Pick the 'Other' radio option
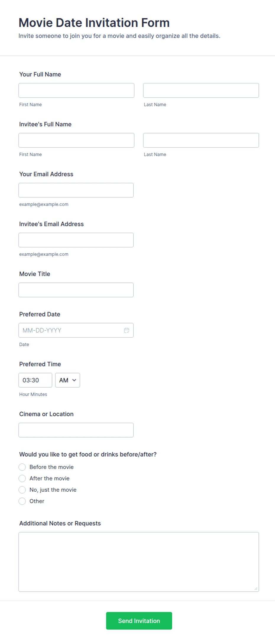This screenshot has width=275, height=644. (x=22, y=501)
